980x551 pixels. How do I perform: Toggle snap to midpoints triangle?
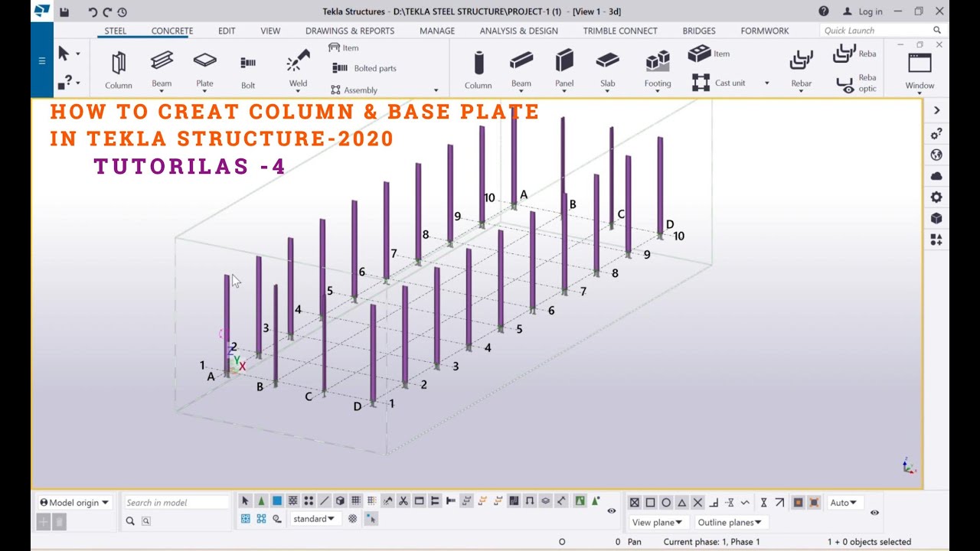click(x=682, y=503)
